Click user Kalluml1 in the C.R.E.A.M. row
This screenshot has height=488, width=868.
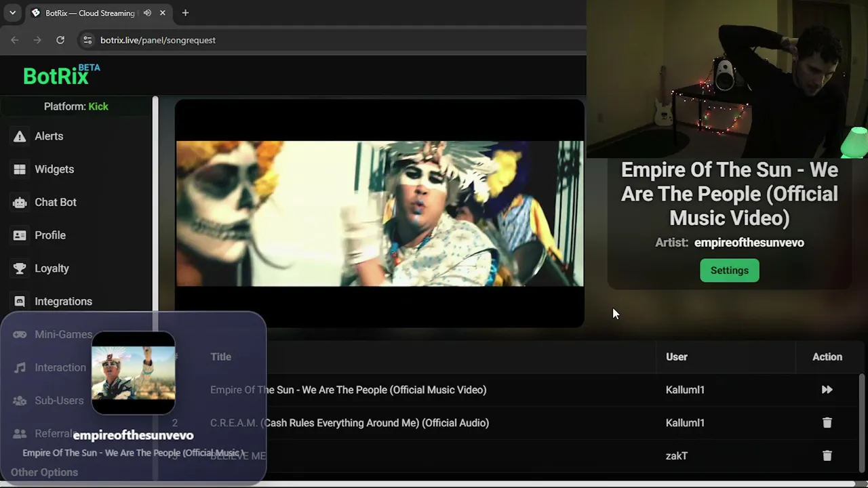pos(685,423)
